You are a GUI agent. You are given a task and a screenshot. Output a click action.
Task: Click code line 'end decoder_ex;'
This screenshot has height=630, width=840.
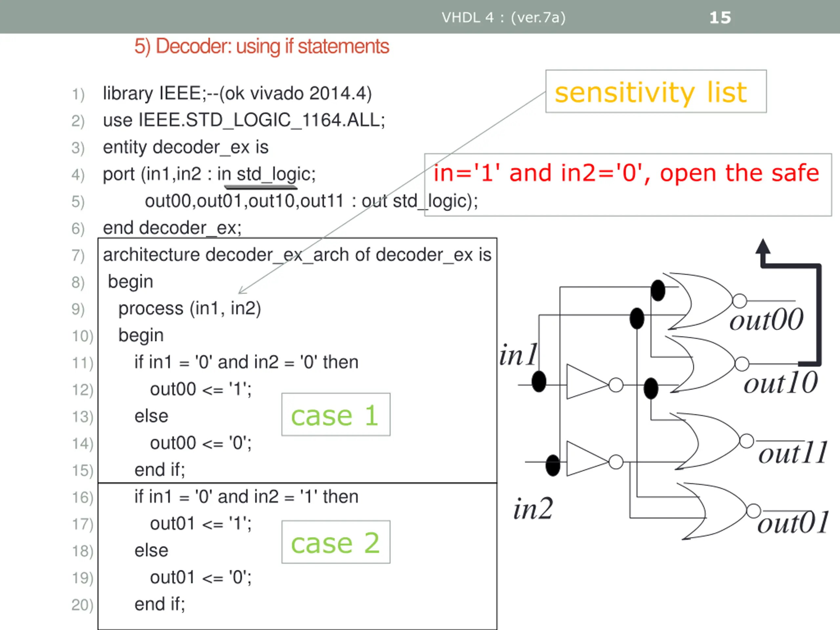coord(172,228)
